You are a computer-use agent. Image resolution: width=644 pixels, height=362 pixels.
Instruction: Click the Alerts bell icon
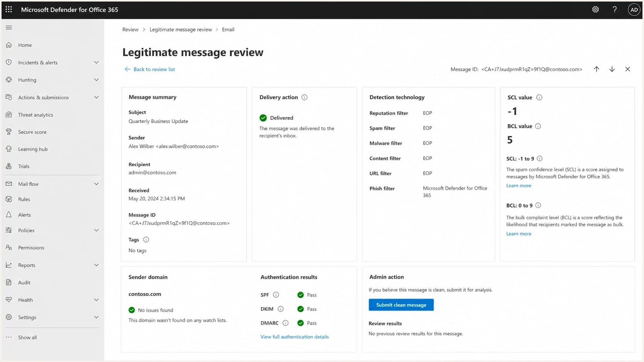point(9,215)
